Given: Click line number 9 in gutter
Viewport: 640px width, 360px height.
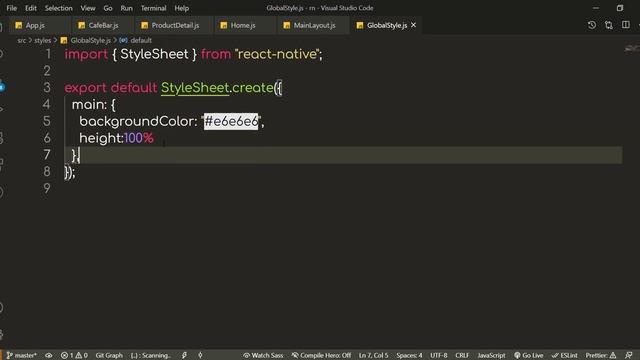Looking at the screenshot, I should [47, 188].
